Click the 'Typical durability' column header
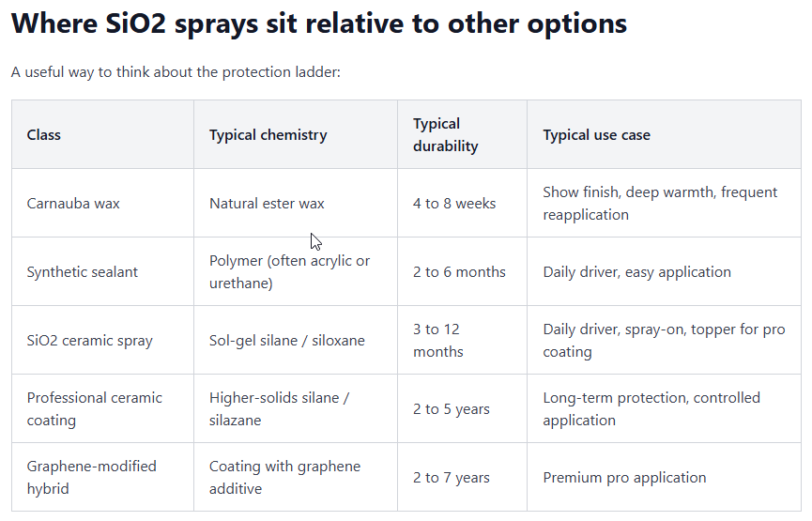Screen dimensions: 812x521 (463, 134)
